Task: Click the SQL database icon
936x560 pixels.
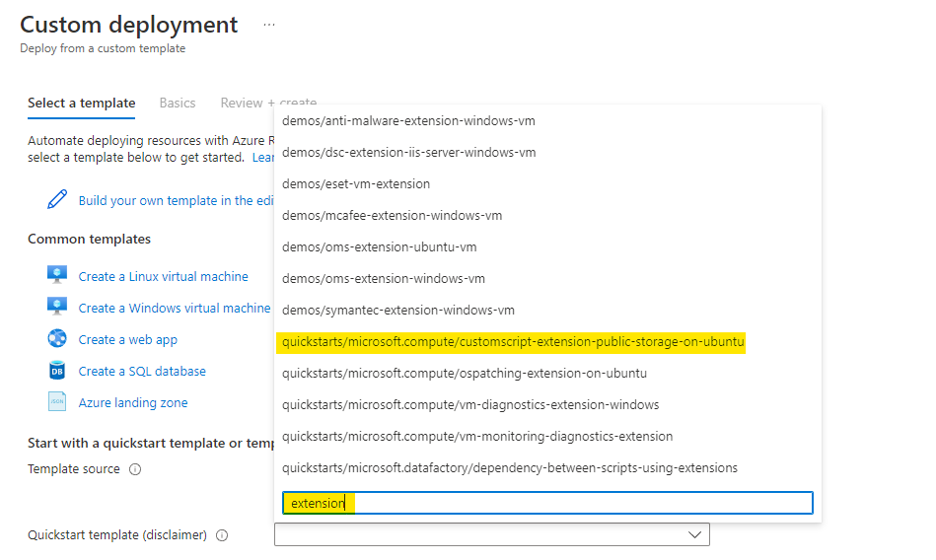Action: pyautogui.click(x=57, y=371)
